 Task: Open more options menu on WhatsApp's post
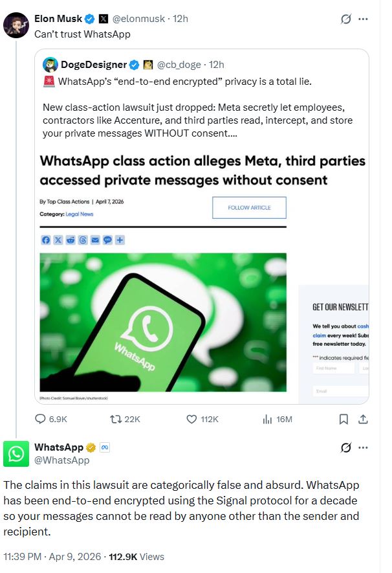point(364,447)
